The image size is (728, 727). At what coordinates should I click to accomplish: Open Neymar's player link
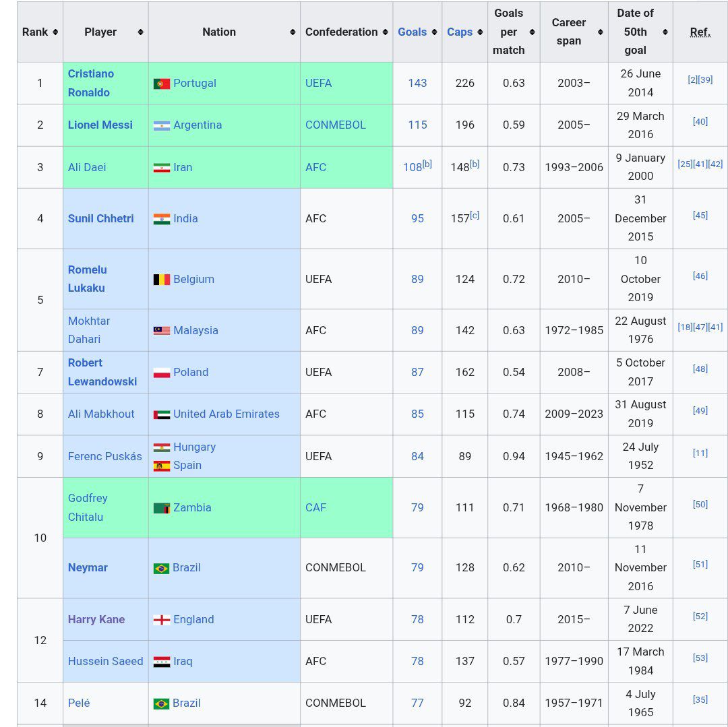pos(88,567)
